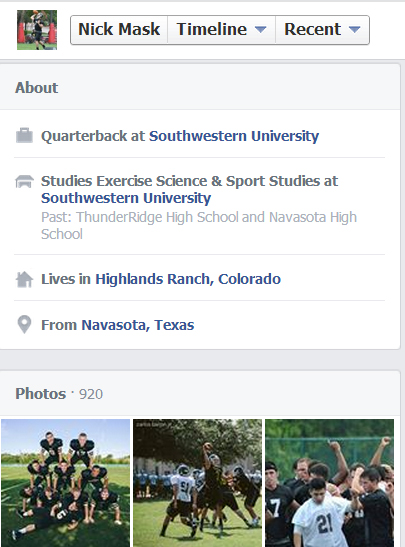
Task: Open the photo with player number 21
Action: pyautogui.click(x=329, y=483)
